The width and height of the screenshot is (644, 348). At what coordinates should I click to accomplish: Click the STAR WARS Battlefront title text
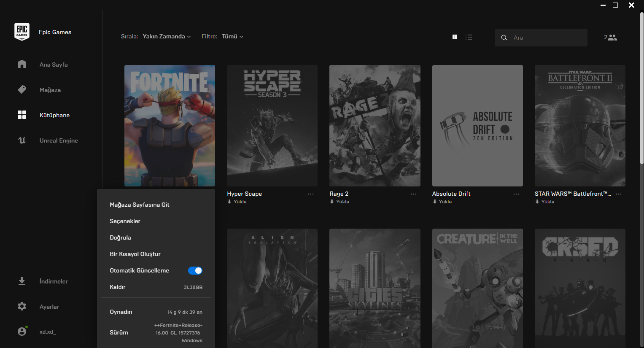point(573,194)
